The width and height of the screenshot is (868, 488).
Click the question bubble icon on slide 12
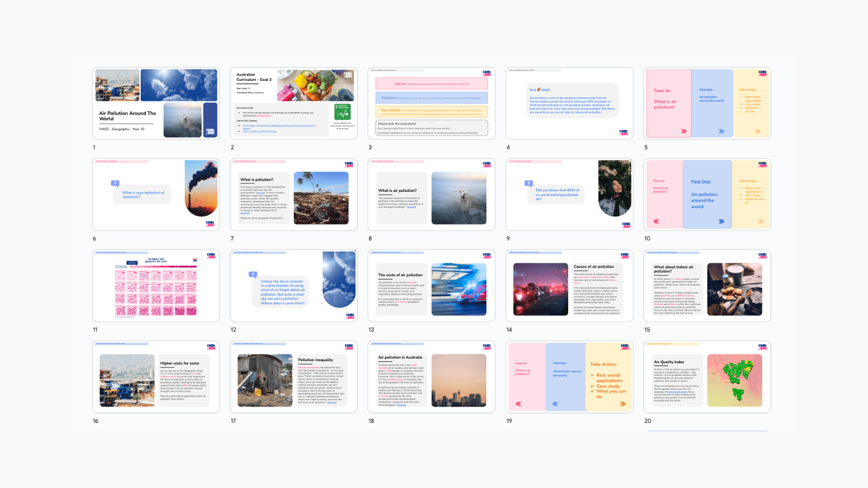pyautogui.click(x=253, y=275)
